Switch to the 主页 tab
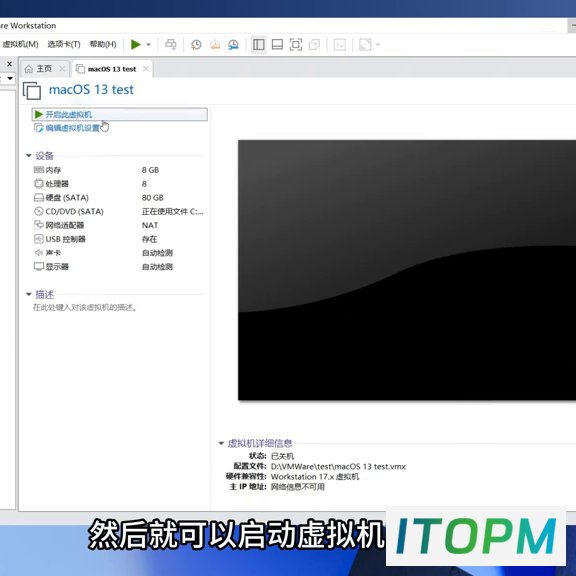Viewport: 576px width, 576px height. 44,69
